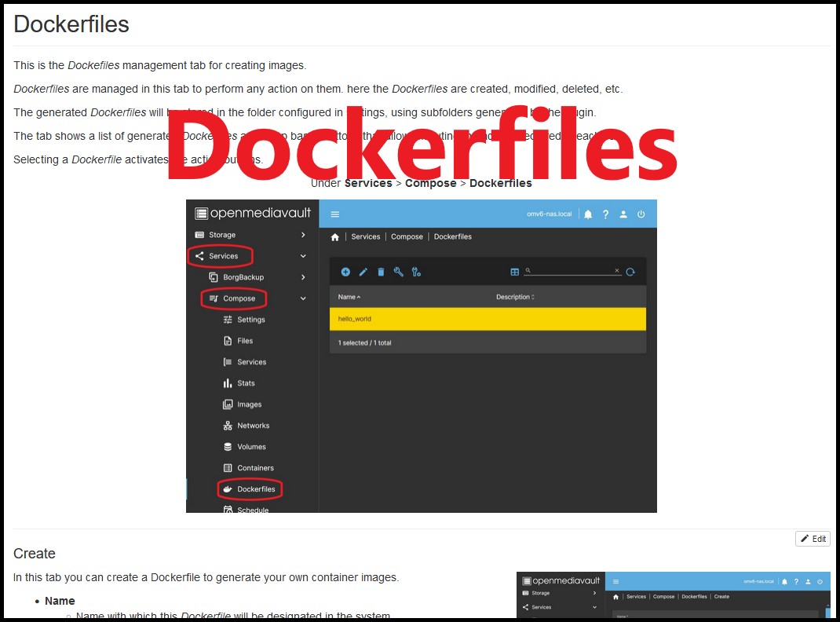Image resolution: width=840 pixels, height=622 pixels.
Task: Edit the Dockerfile using the pencil icon
Action: point(363,271)
